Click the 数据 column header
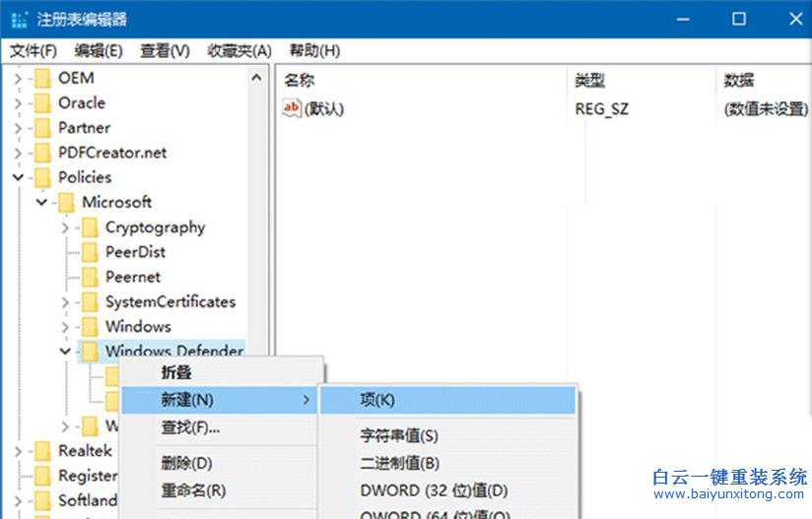 point(764,80)
